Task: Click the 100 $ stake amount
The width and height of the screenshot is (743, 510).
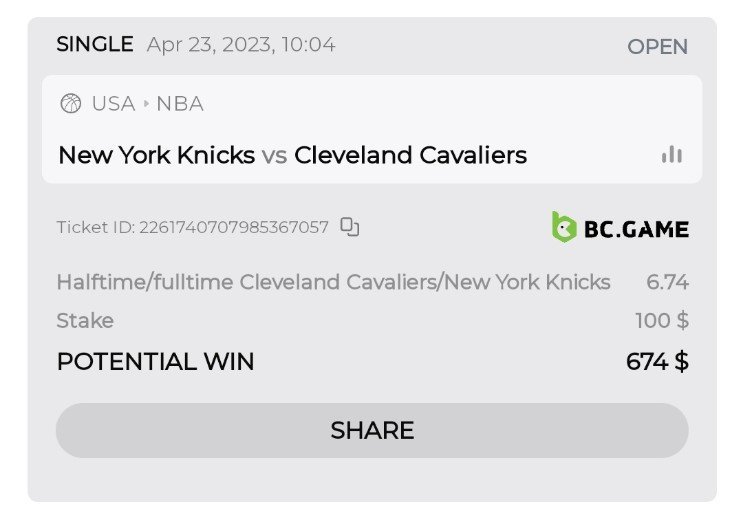Action: pyautogui.click(x=661, y=321)
